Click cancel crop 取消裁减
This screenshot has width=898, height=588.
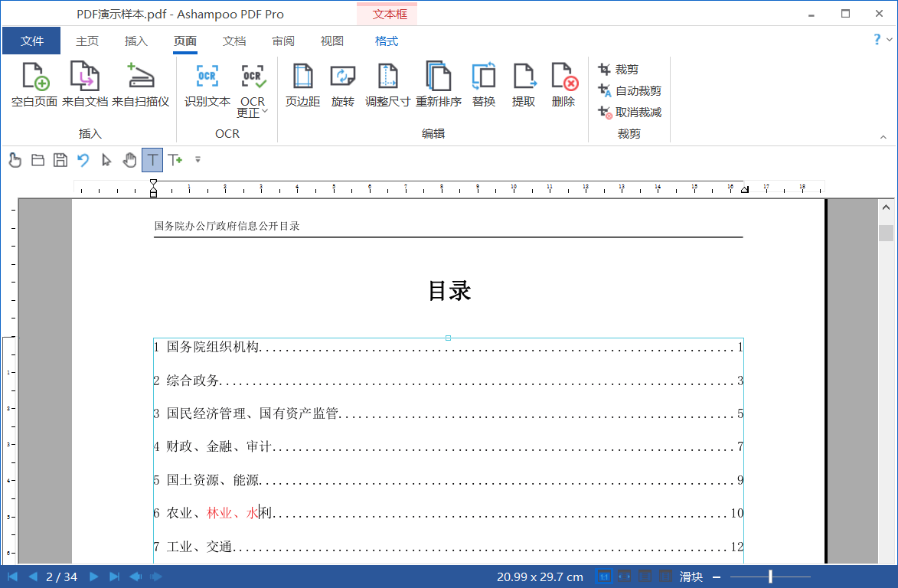pyautogui.click(x=629, y=113)
